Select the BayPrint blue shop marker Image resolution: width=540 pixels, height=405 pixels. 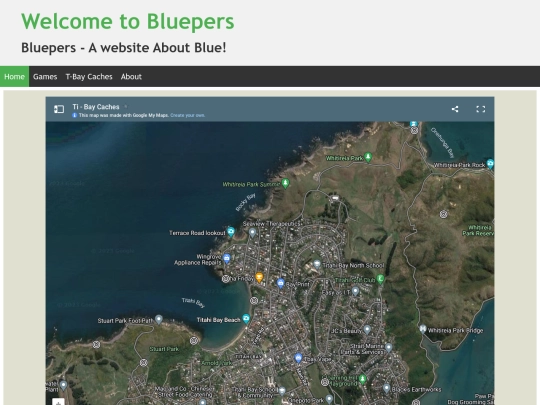click(280, 283)
